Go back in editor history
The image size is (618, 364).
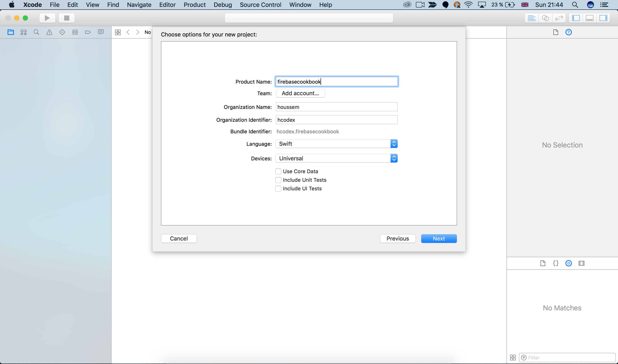tap(128, 32)
